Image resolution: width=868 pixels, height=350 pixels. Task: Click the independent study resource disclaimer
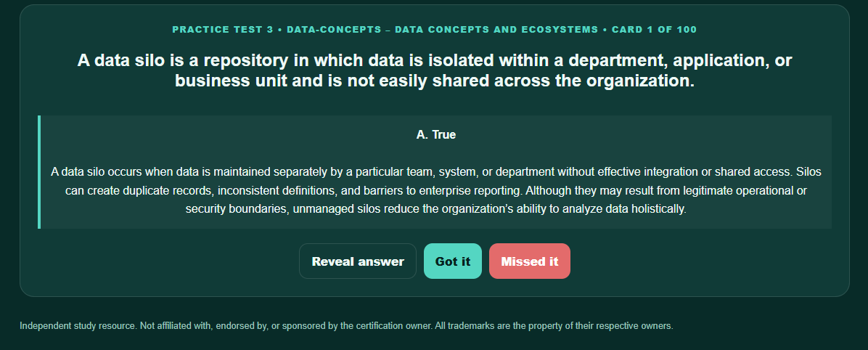[x=346, y=325]
